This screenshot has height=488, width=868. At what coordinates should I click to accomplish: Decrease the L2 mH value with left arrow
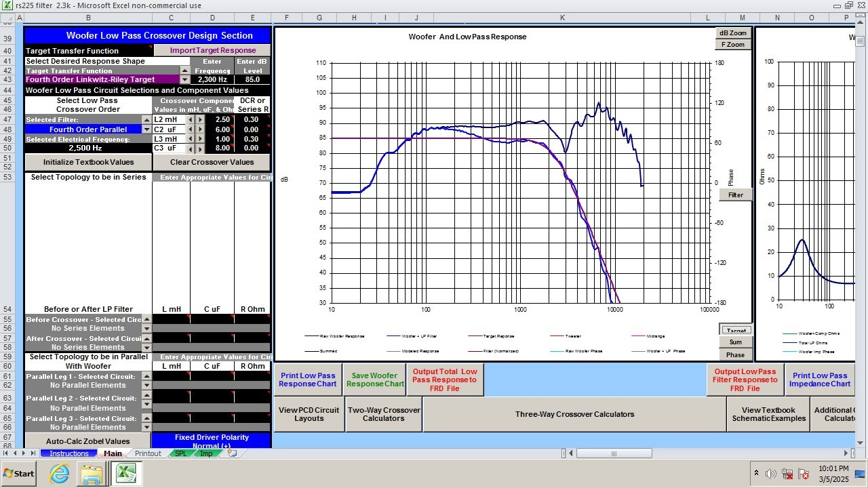pos(191,119)
